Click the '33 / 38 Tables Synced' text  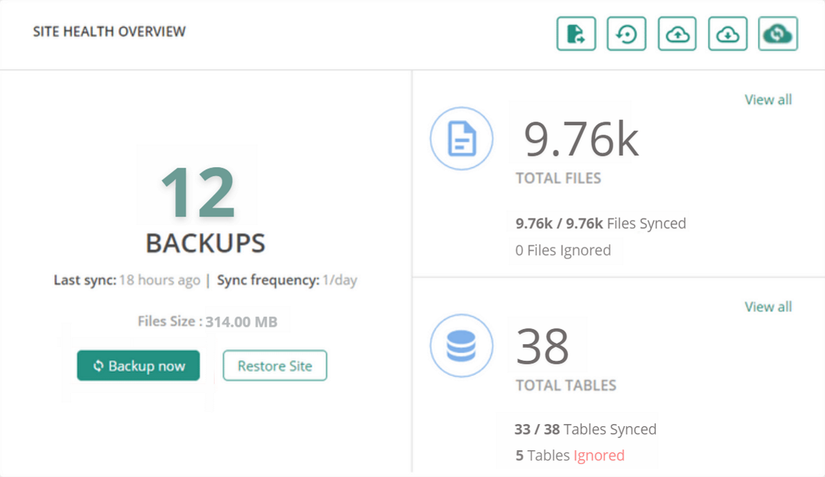coord(586,429)
